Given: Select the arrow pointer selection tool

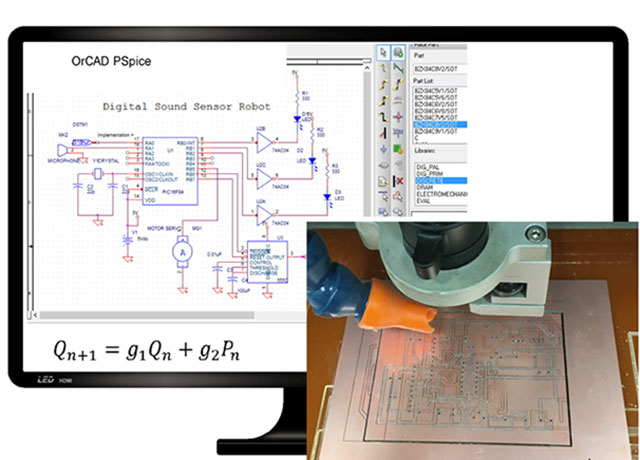Looking at the screenshot, I should coord(382,52).
